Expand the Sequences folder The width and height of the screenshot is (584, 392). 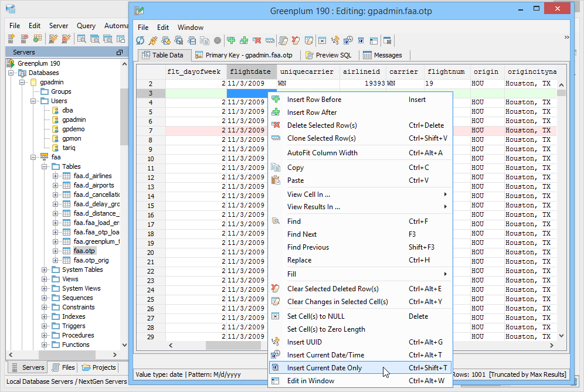point(45,298)
